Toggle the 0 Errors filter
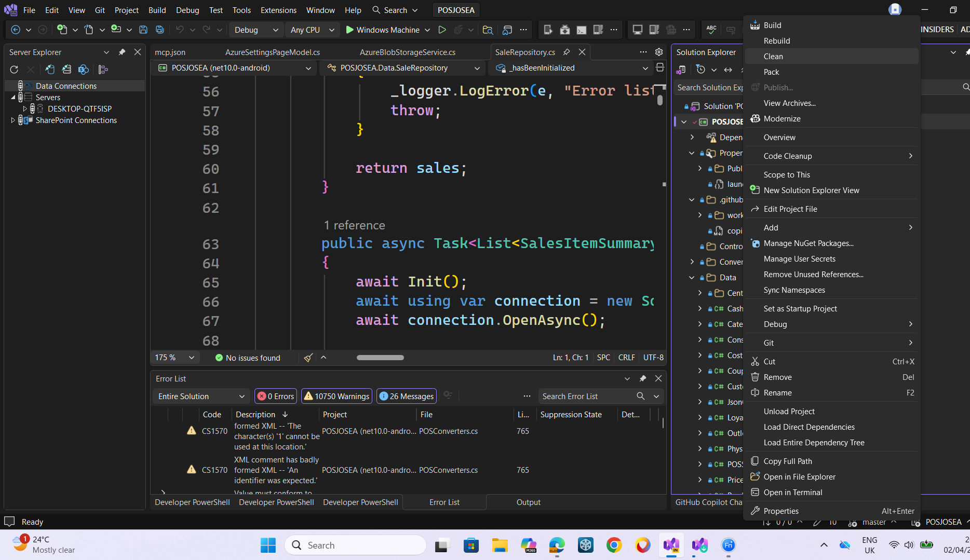Image resolution: width=970 pixels, height=560 pixels. [276, 396]
